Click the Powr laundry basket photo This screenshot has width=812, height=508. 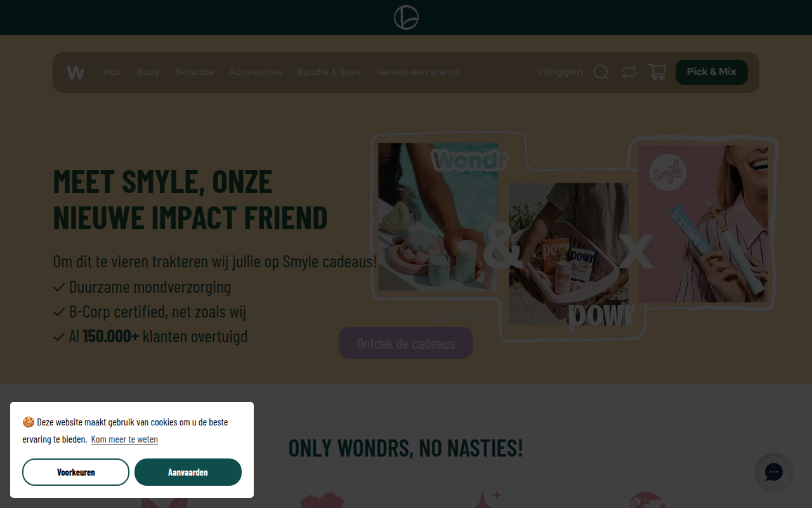click(x=569, y=254)
